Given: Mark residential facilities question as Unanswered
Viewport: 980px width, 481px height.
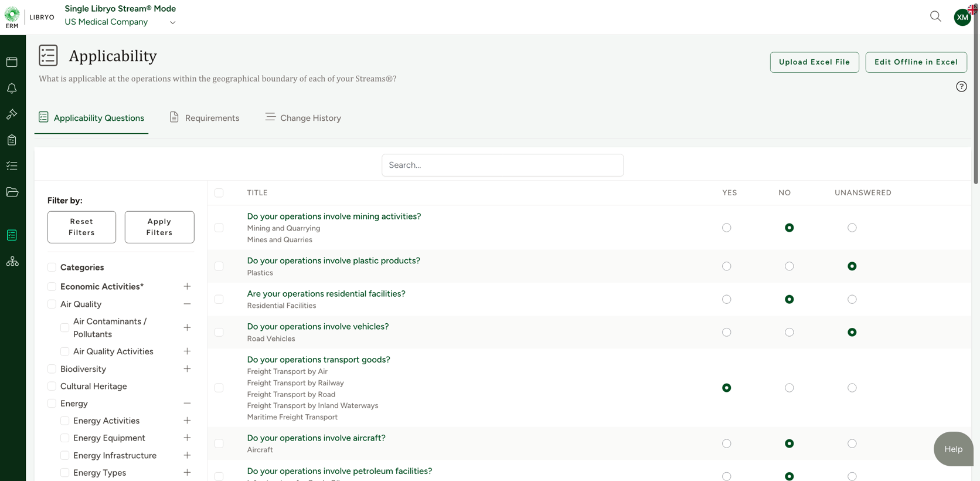Looking at the screenshot, I should (x=852, y=299).
